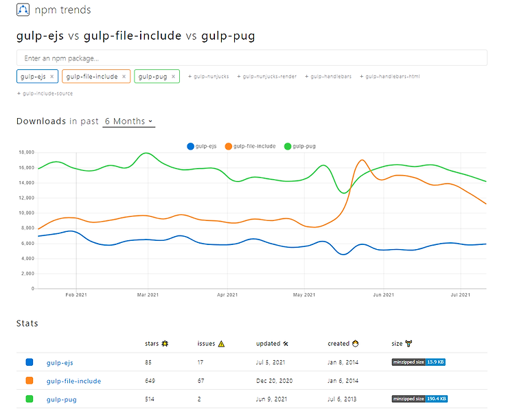The width and height of the screenshot is (515, 420).
Task: Open the gulp-ejs link in Stats table
Action: tap(60, 363)
